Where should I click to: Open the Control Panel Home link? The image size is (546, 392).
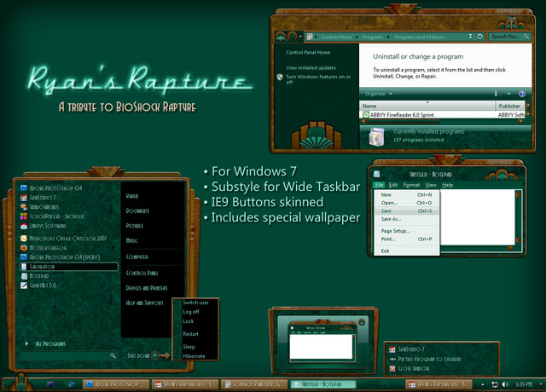tap(308, 53)
